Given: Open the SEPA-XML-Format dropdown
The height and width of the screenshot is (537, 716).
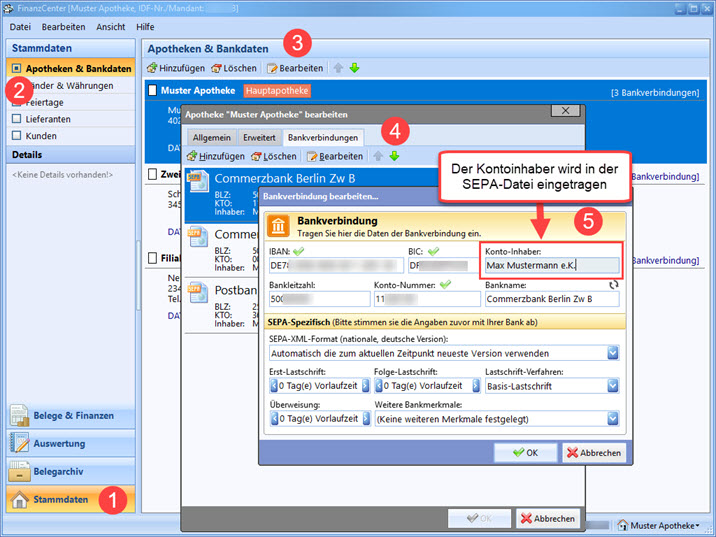Looking at the screenshot, I should click(612, 353).
